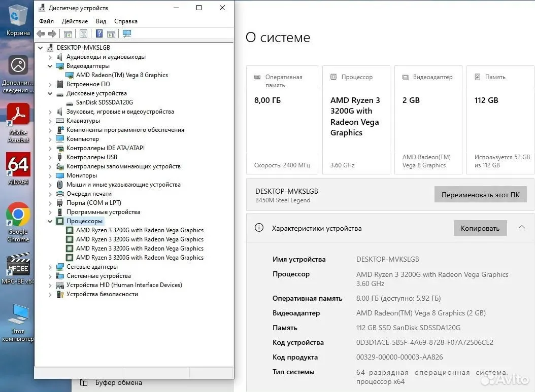Viewport: 535px width, 392px height.
Task: Select 'Встроенное ПО' tree item
Action: coord(88,84)
